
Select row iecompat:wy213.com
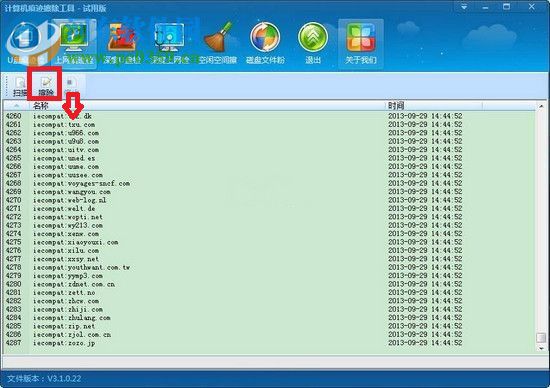pos(269,226)
